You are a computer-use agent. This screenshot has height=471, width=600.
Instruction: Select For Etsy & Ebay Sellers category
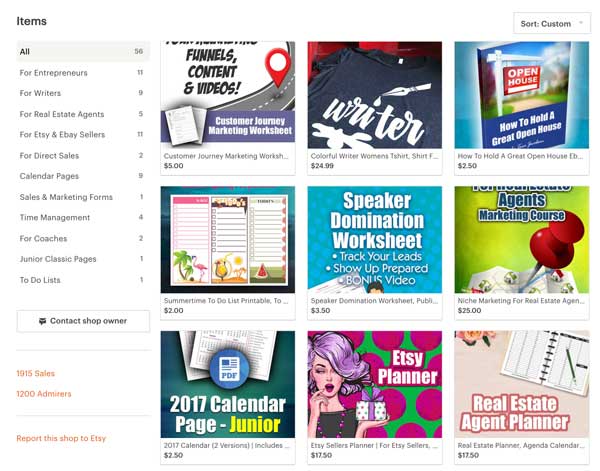83,135
